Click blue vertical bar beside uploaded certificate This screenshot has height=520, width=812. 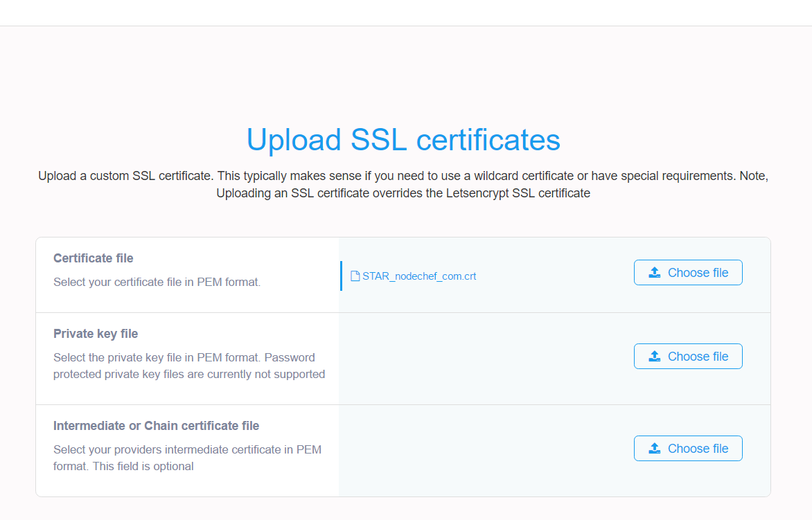tap(342, 276)
